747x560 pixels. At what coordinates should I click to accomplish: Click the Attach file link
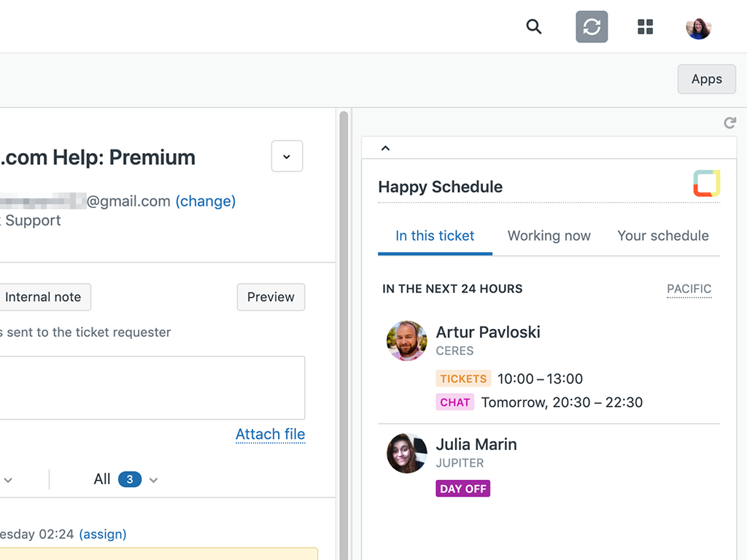[270, 434]
